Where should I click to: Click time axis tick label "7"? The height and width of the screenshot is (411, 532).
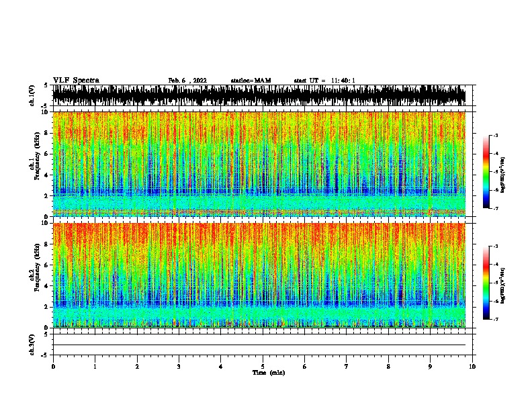[347, 367]
